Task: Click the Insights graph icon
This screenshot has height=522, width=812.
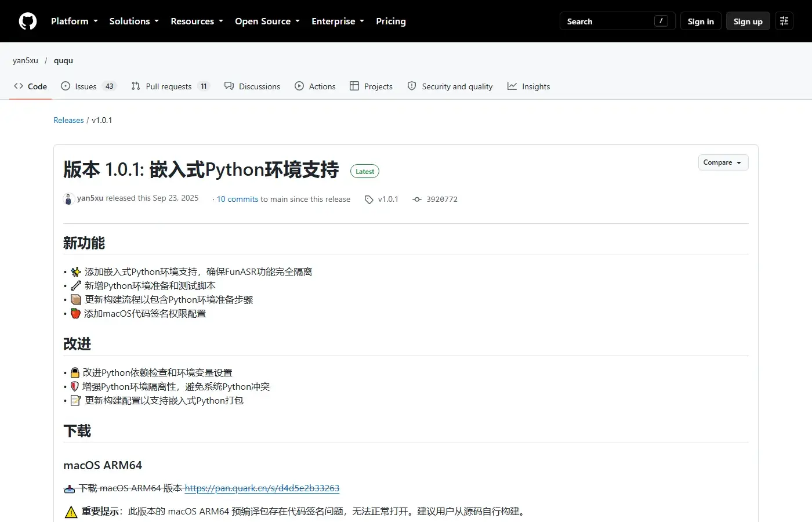Action: [x=512, y=86]
